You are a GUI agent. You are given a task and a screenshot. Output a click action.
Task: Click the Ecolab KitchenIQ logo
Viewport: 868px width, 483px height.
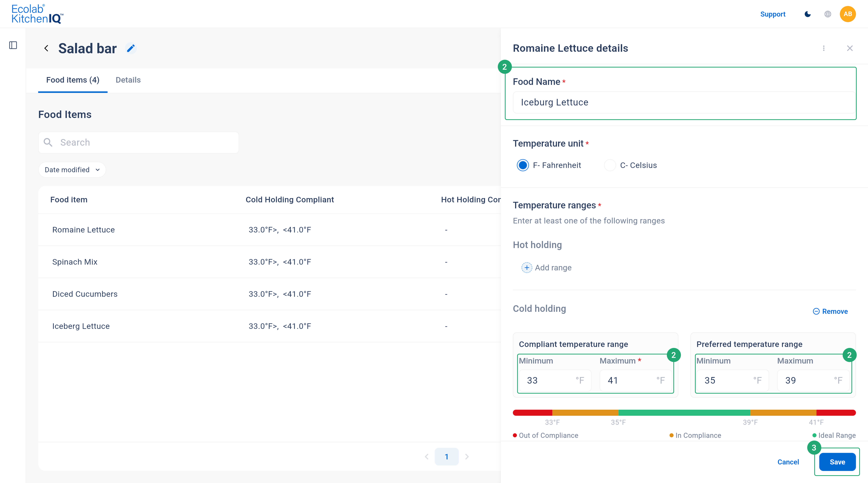[x=37, y=14]
